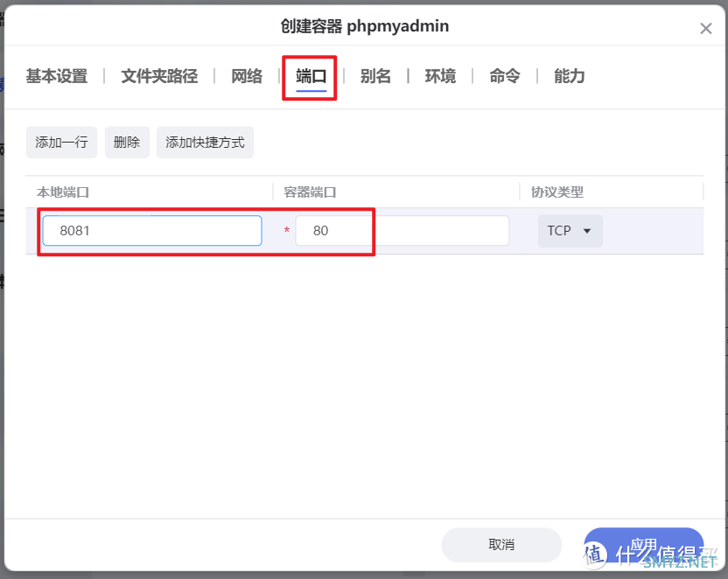
Task: Select the 端口 tab
Action: [x=311, y=76]
